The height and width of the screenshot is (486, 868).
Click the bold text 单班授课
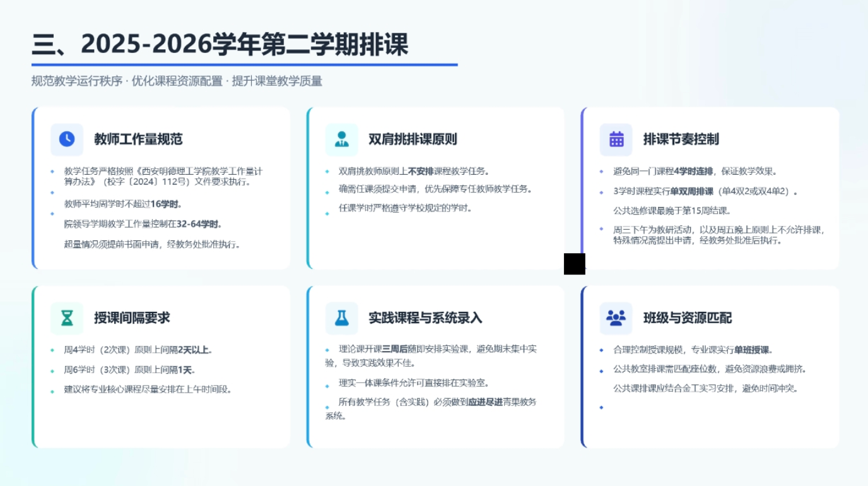pyautogui.click(x=753, y=350)
